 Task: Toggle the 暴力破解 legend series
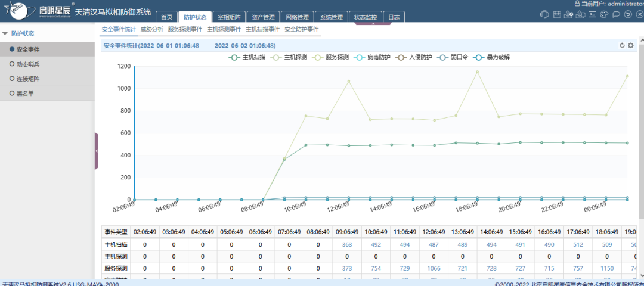click(x=493, y=57)
